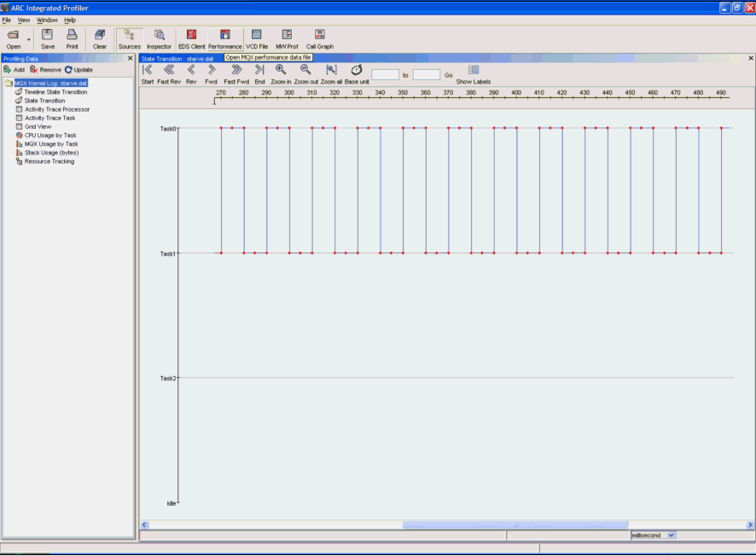This screenshot has width=756, height=556.
Task: Select CPU Usage by Task item
Action: coord(49,135)
